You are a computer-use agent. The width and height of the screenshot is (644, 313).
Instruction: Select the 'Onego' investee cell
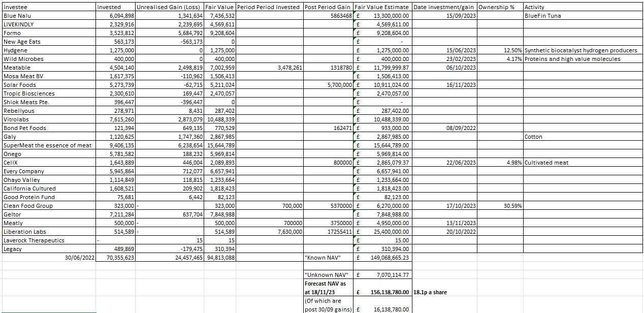pyautogui.click(x=49, y=154)
